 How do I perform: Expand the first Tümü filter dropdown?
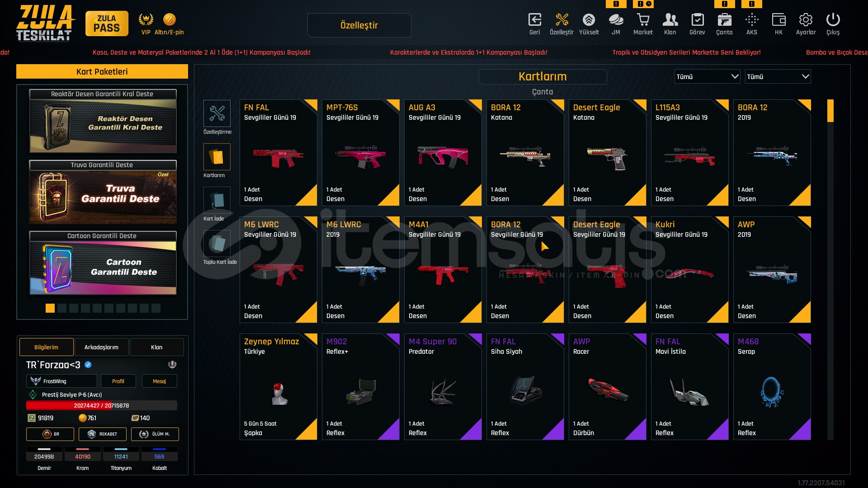708,76
